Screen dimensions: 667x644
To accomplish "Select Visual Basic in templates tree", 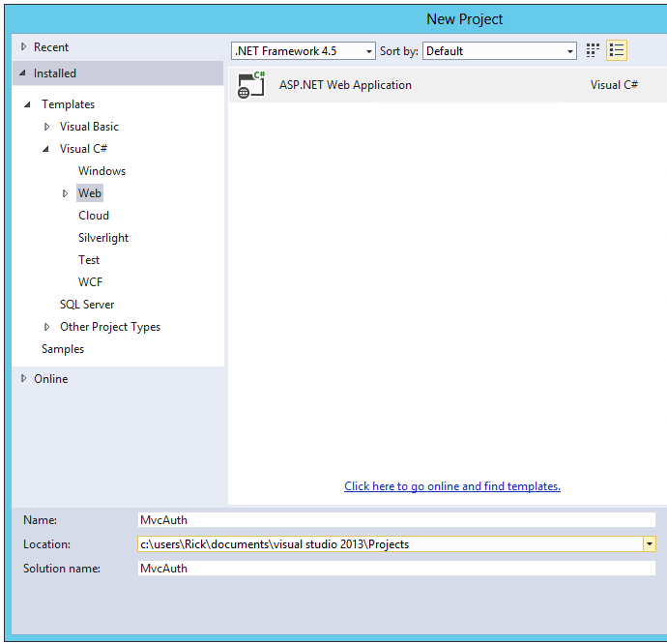I will coord(89,127).
